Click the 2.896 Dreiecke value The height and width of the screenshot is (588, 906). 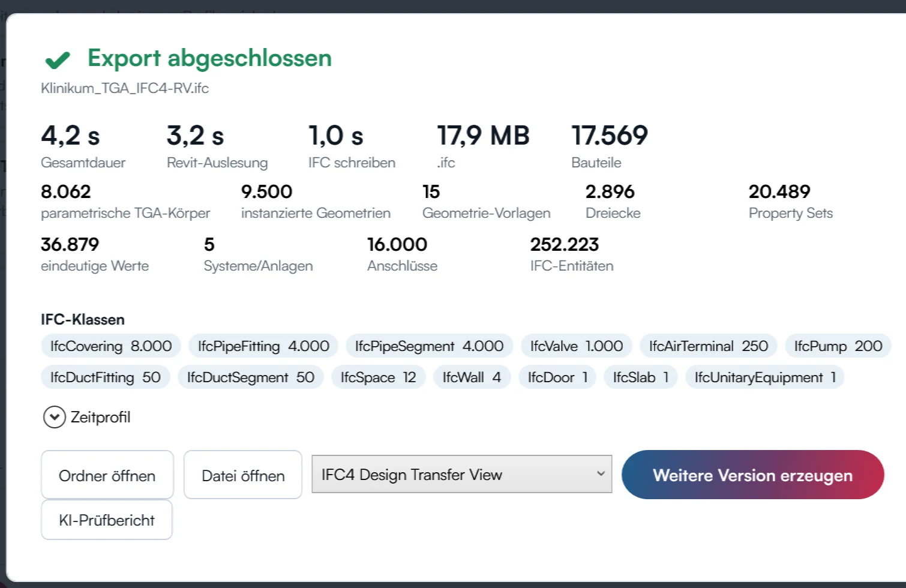[610, 191]
